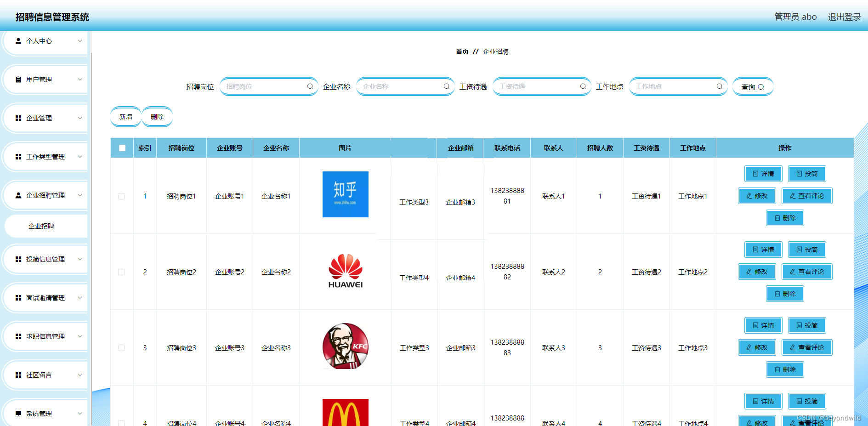Check the checkbox for row 1
868x426 pixels.
[x=122, y=196]
